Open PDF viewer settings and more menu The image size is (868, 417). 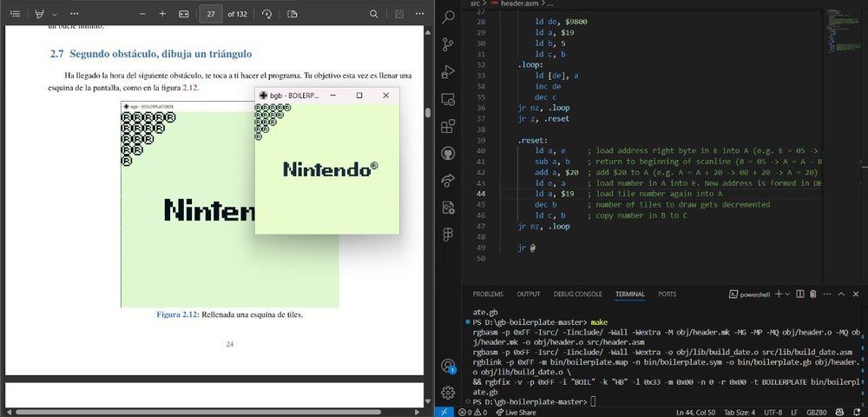coord(419,14)
